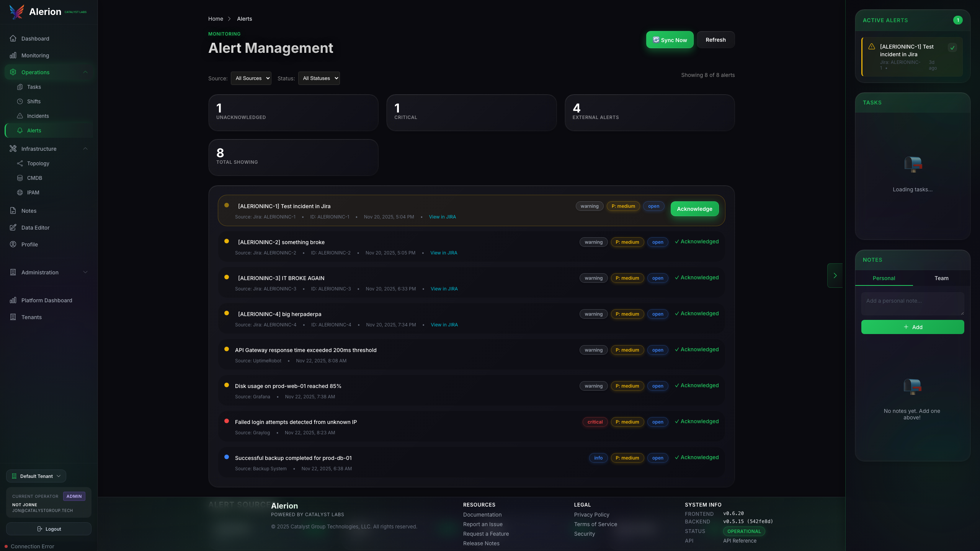980x551 pixels.
Task: Open View in JIRA for ALERIONINC-3
Action: point(444,289)
